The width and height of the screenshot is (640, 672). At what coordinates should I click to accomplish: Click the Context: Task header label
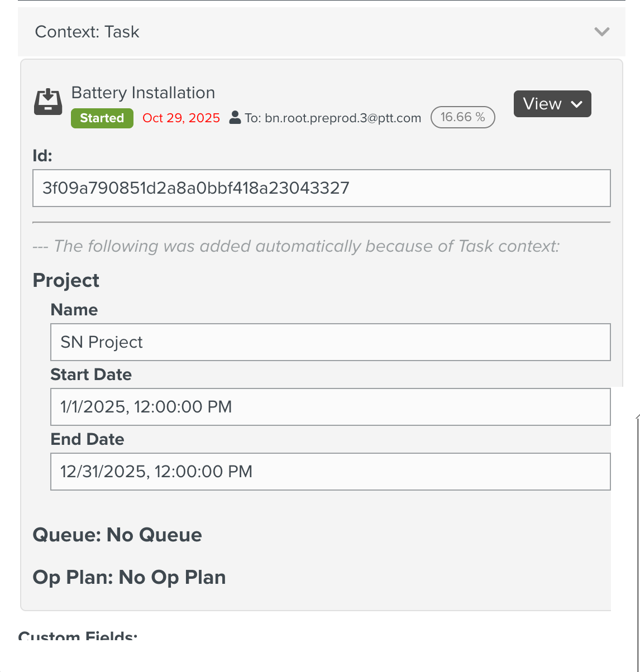87,32
